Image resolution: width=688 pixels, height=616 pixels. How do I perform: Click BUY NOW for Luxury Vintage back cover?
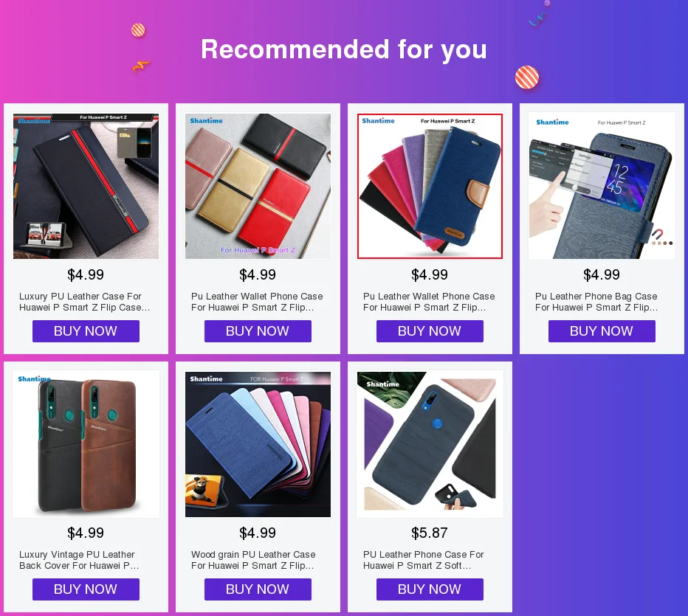click(86, 589)
